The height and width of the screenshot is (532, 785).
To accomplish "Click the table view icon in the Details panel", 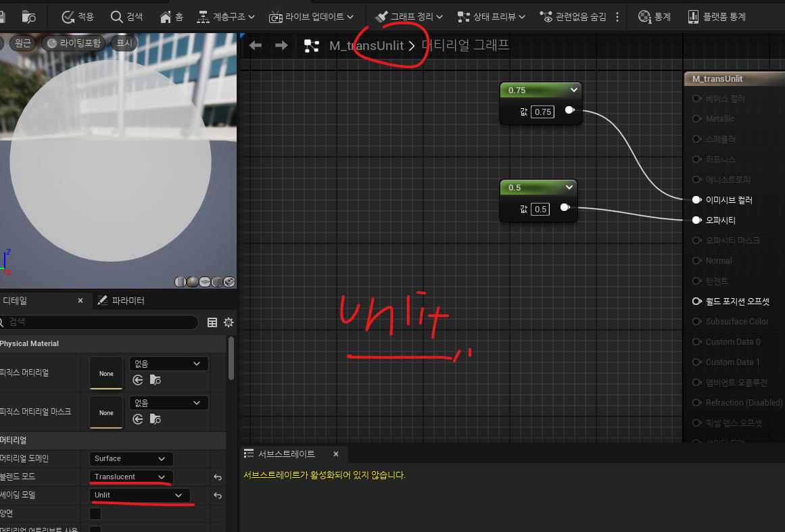I will [212, 322].
